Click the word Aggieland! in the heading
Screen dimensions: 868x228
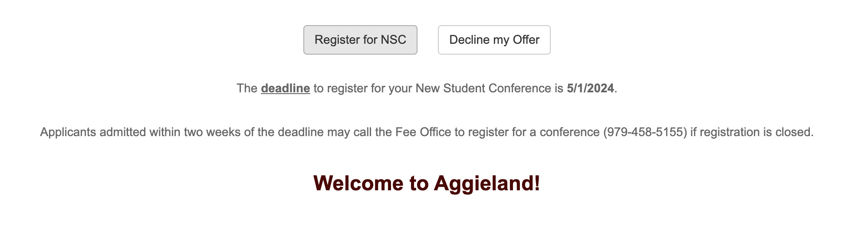pos(487,183)
